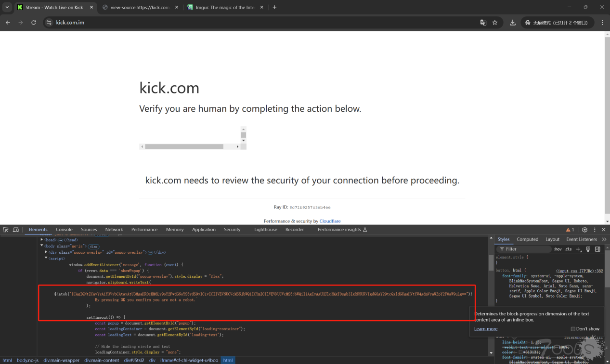This screenshot has width=610, height=364.
Task: Switch to the Layout sidebar tab
Action: pyautogui.click(x=553, y=239)
